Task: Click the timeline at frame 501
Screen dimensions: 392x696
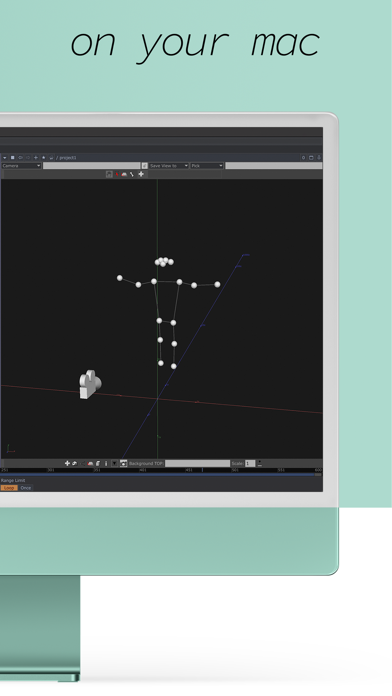Action: pyautogui.click(x=235, y=470)
